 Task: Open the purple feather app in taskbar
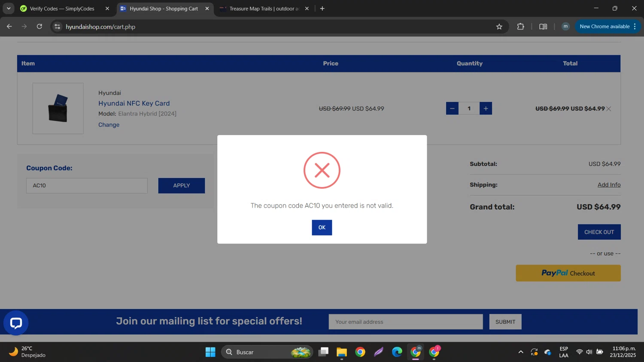pos(379,352)
